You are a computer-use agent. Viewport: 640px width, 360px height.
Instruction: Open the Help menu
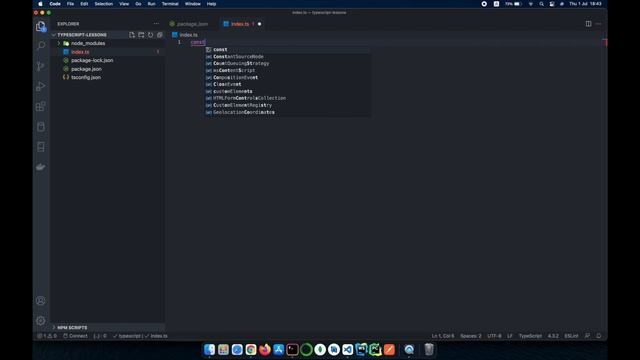(x=211, y=4)
